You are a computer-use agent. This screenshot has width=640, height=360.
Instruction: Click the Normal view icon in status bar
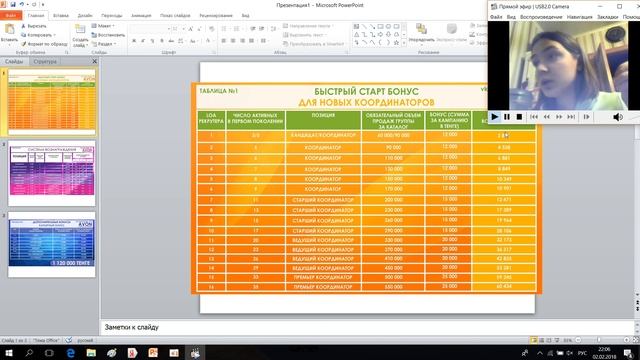(534, 340)
